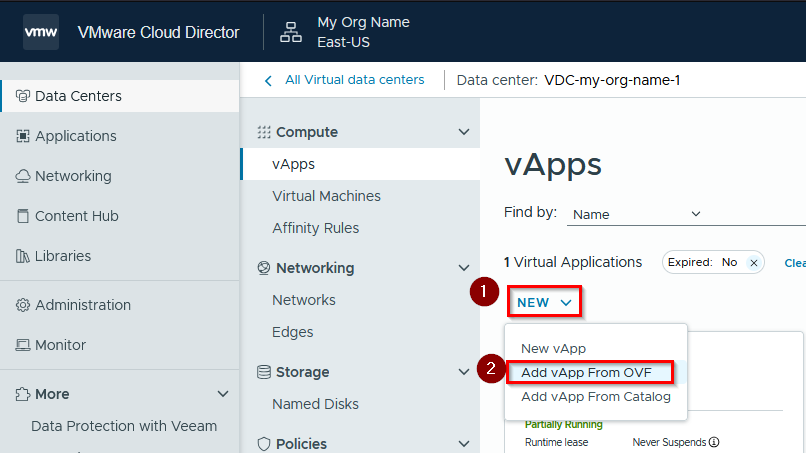806x453 pixels.
Task: Click the Storage database icon
Action: (264, 372)
